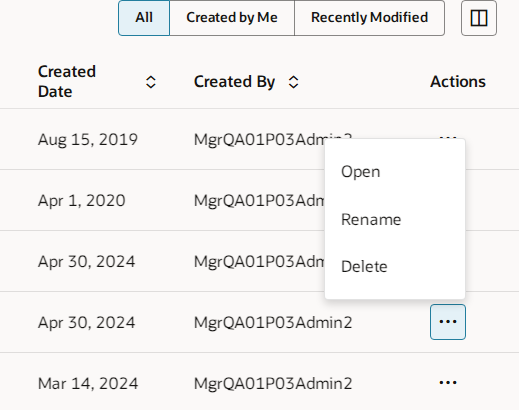519x410 pixels.
Task: Close menu via highlighted ellipsis button
Action: point(448,322)
